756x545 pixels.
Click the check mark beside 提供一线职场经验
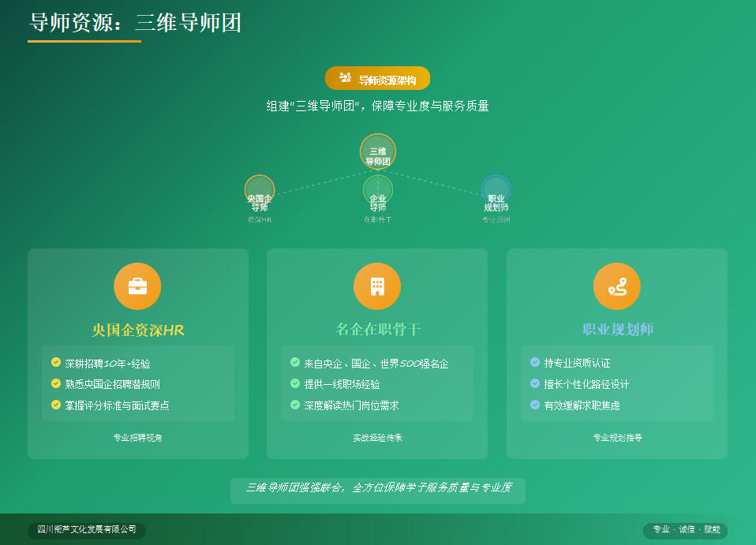pos(295,384)
